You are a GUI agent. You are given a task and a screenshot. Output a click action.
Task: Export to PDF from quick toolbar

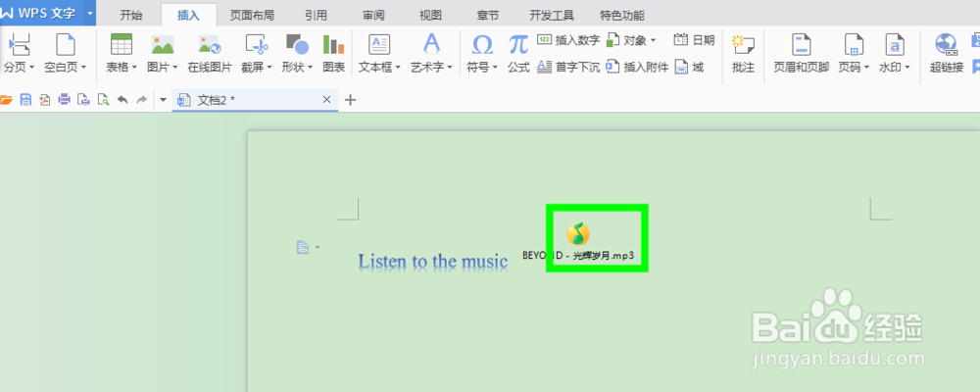coord(44,99)
